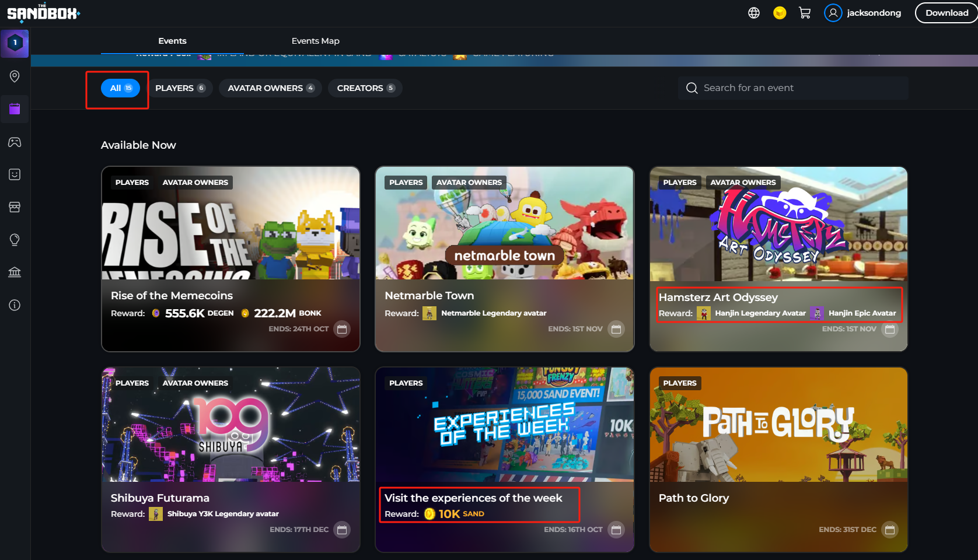978x560 pixels.
Task: Open the game controller sidebar icon
Action: [x=15, y=142]
